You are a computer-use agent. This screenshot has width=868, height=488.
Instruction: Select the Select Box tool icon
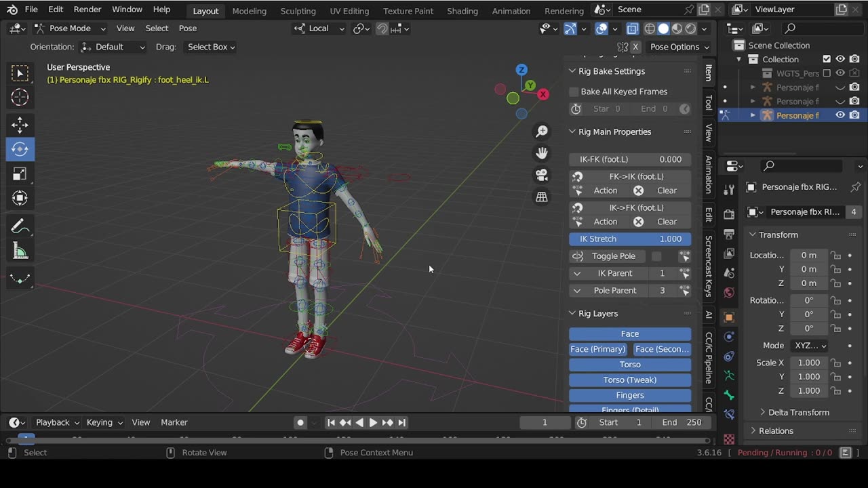[20, 73]
